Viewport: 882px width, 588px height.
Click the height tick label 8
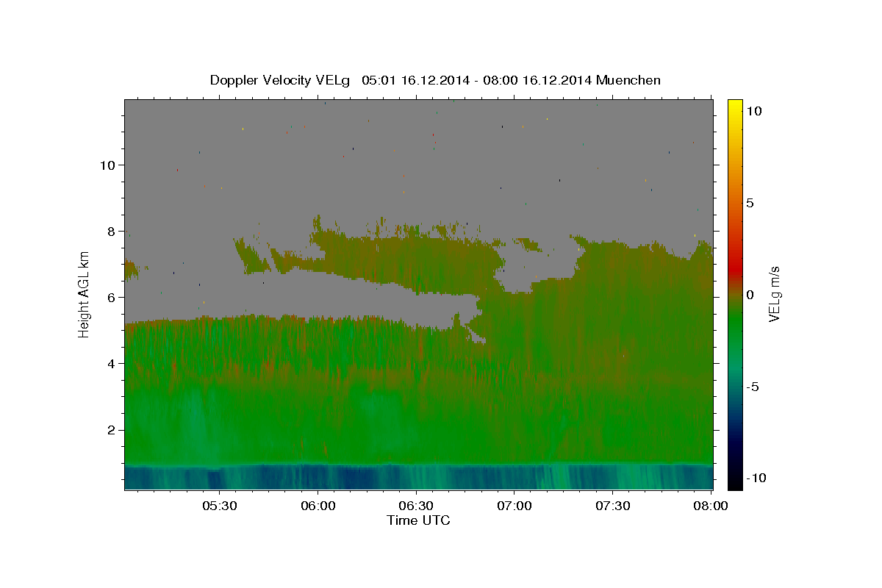pyautogui.click(x=112, y=231)
